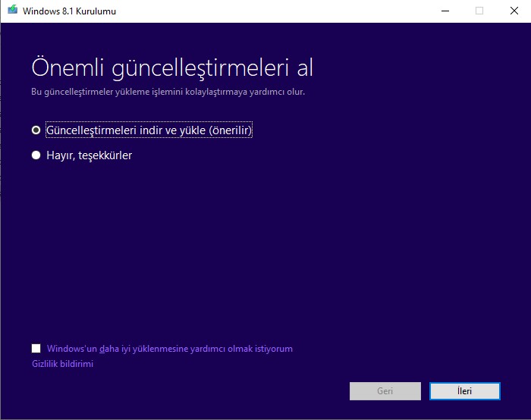Click 'Windows'un daha iyi yüklenmesine yardımcı olmak istiyorum' text
Screen dimensions: 531x420
point(169,349)
